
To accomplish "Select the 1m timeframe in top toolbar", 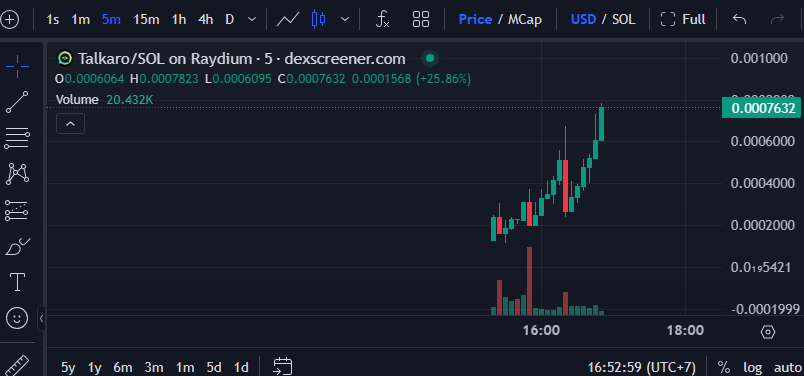I will point(81,20).
